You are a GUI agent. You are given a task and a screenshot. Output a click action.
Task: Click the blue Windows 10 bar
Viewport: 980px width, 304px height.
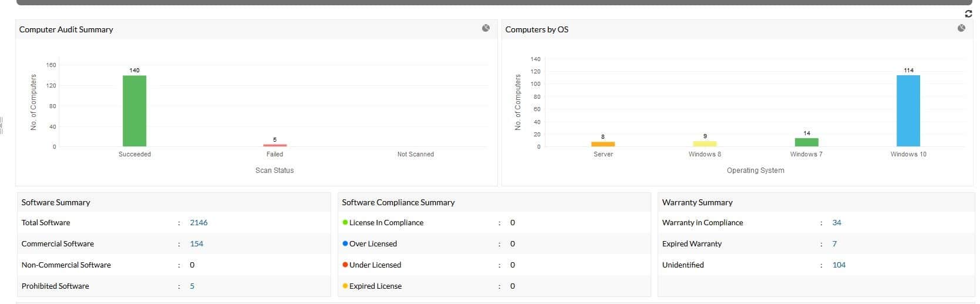click(x=908, y=111)
